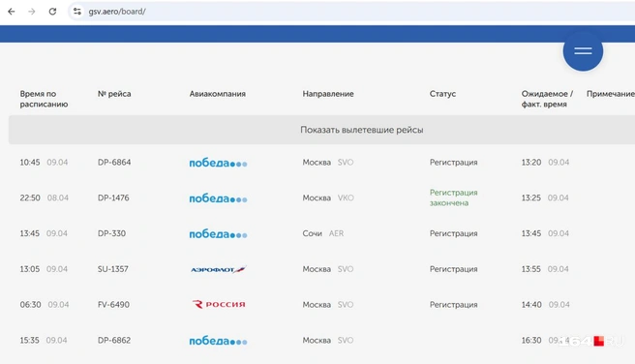Click Регистрация status in FV-6490 row
The height and width of the screenshot is (364, 635).
pos(454,305)
